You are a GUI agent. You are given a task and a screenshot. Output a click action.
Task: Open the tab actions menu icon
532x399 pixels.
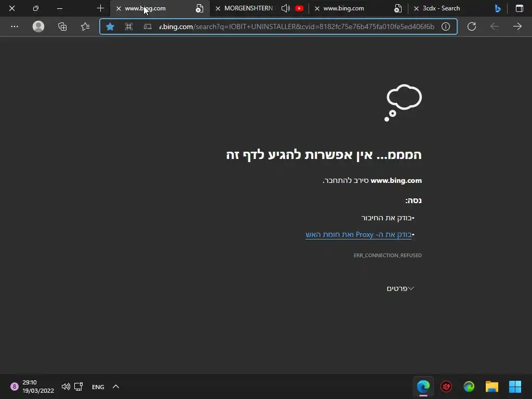pos(519,8)
